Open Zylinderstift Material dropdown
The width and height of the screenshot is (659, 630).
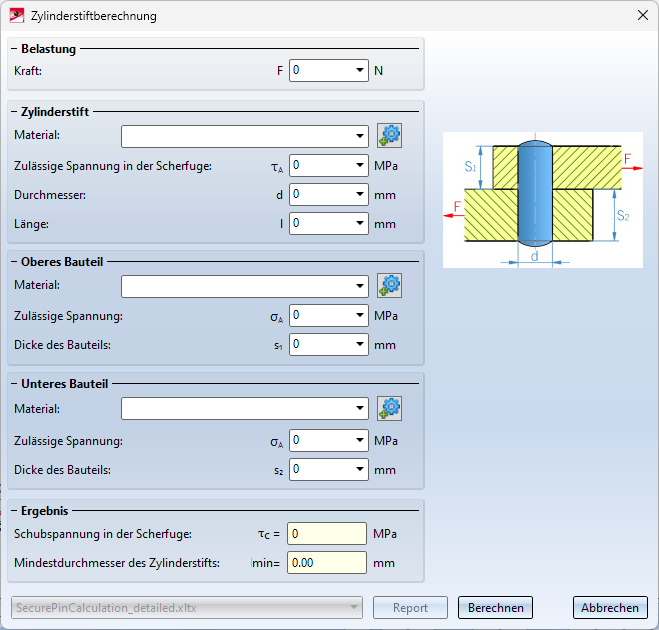click(x=360, y=136)
